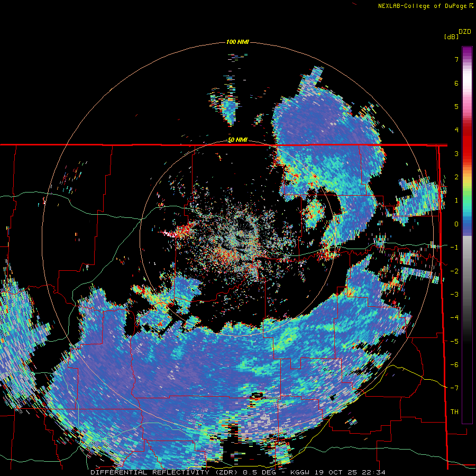The height and width of the screenshot is (476, 476).
Task: Click the -4 value on the color scale
Action: pyautogui.click(x=454, y=318)
